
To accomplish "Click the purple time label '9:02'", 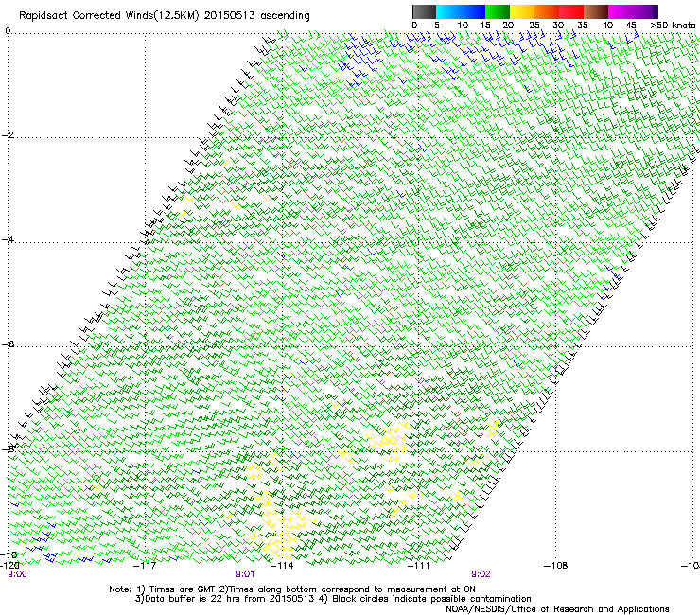I will coord(481,574).
